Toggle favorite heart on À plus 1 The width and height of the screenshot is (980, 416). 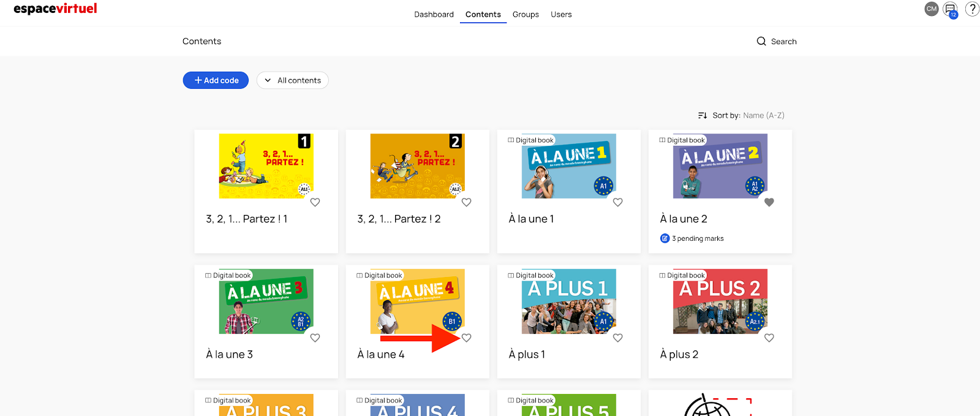pyautogui.click(x=617, y=338)
